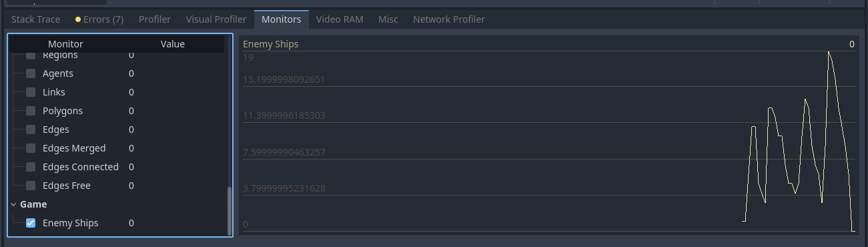Click the Enemy Ships graph peak
The height and width of the screenshot is (247, 868).
(829, 52)
